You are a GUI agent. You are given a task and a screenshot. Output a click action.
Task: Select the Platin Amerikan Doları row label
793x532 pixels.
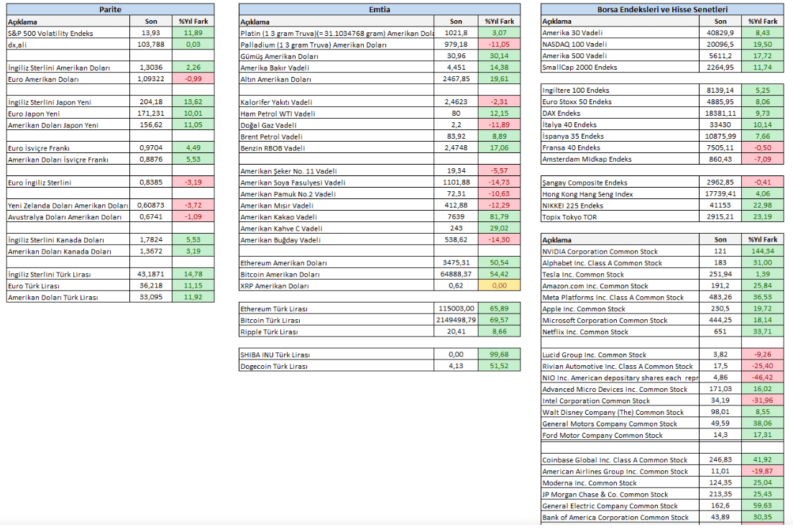[336, 33]
